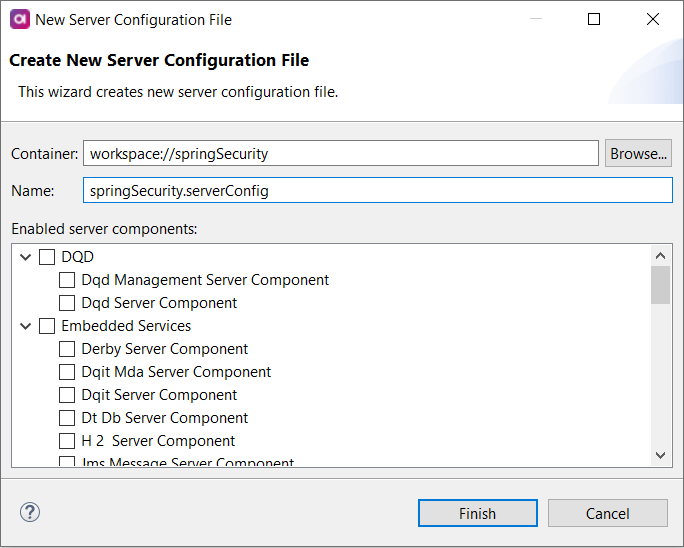
Task: Click the scrollbar down arrow
Action: (x=660, y=455)
